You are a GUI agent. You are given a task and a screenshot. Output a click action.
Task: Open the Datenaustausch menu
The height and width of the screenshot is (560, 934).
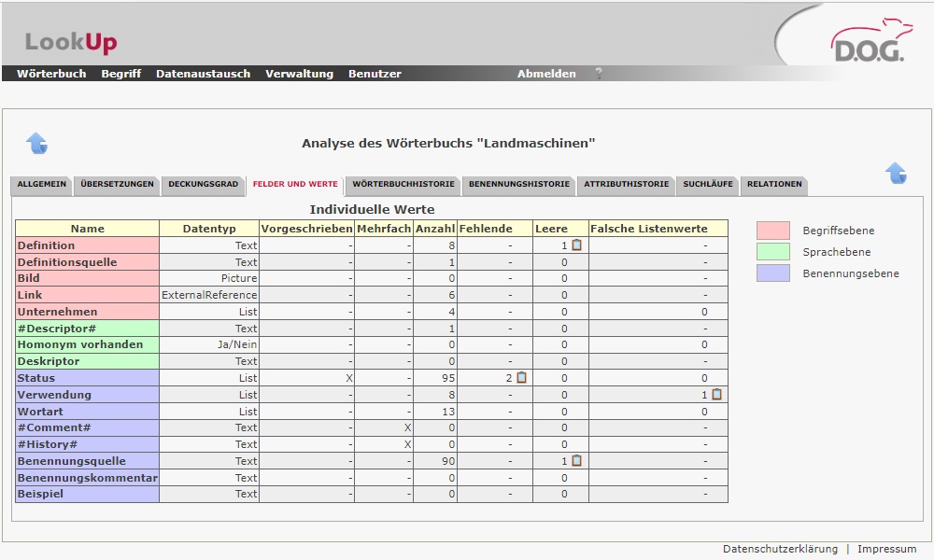click(203, 74)
